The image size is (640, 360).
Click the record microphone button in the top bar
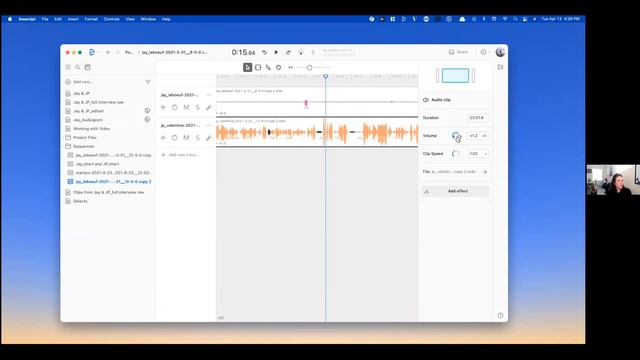301,52
